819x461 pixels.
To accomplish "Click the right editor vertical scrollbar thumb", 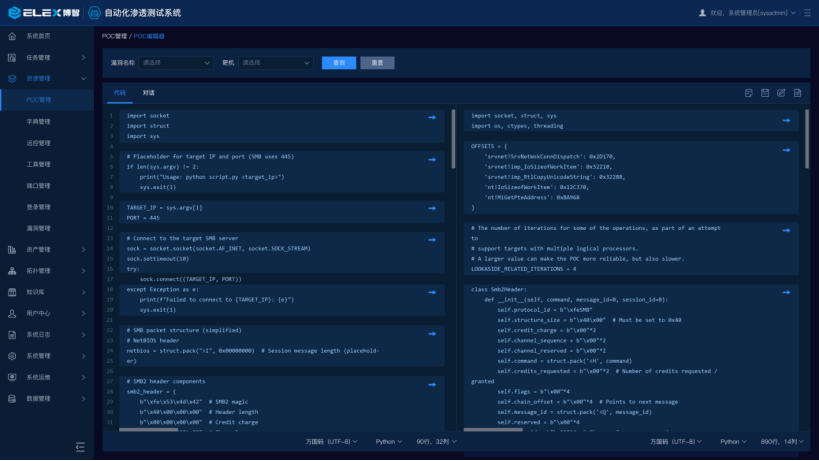I will tap(807, 139).
